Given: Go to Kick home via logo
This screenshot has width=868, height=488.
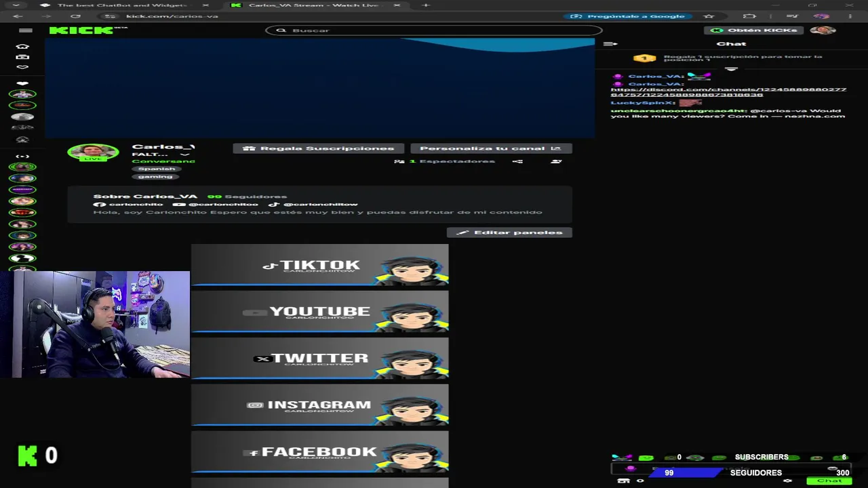Looking at the screenshot, I should (83, 30).
